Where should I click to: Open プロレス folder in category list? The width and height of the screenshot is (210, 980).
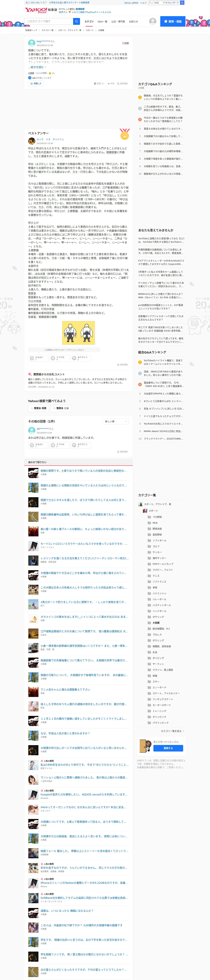pyautogui.click(x=155, y=635)
